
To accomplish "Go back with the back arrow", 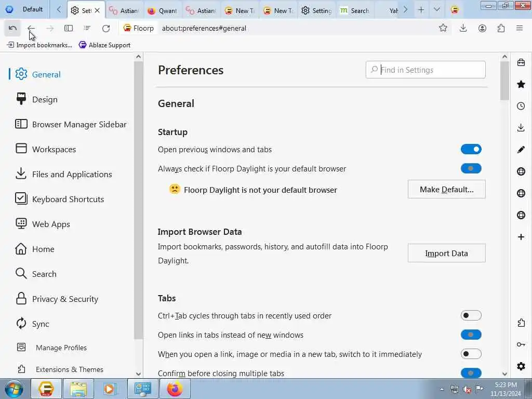I will 31,28.
